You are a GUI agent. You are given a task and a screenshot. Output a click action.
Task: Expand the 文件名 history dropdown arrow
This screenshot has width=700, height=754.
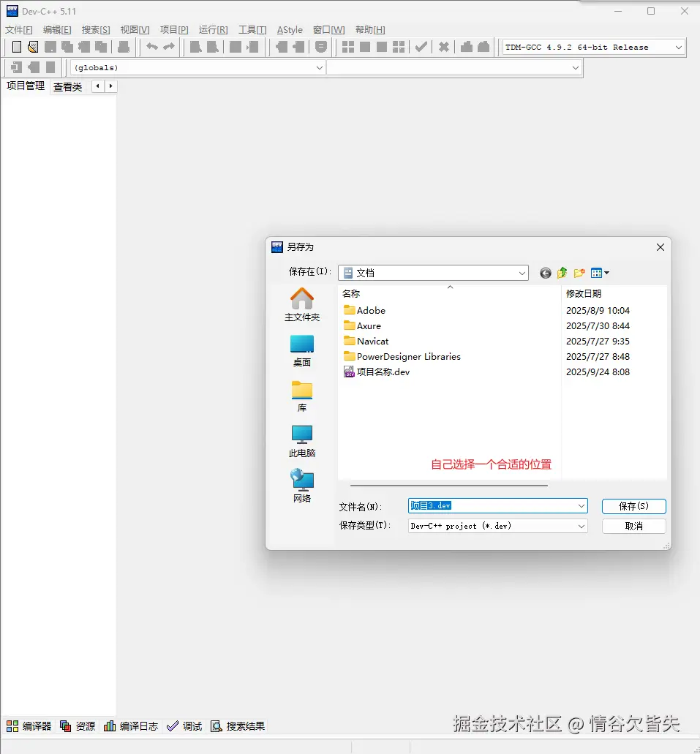click(582, 506)
